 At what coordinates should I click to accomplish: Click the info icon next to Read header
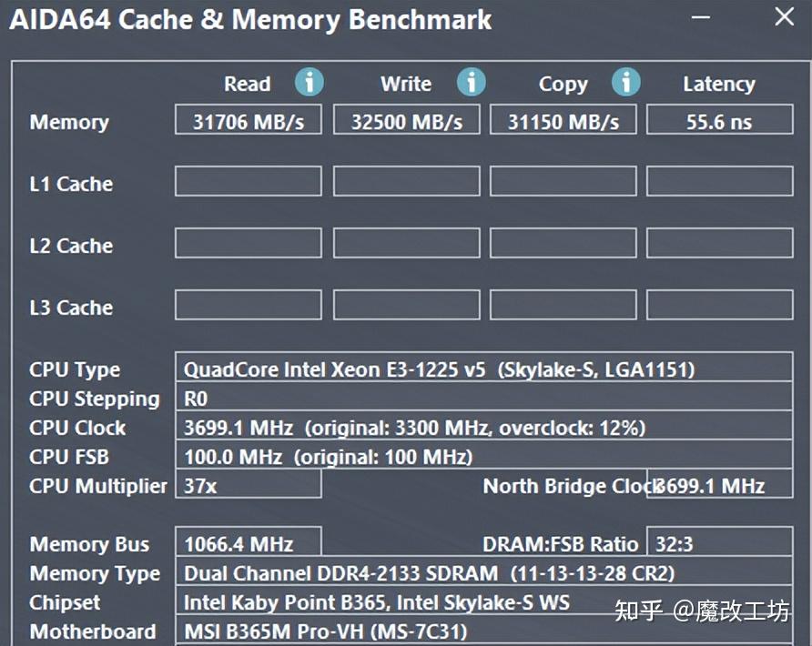pyautogui.click(x=310, y=83)
